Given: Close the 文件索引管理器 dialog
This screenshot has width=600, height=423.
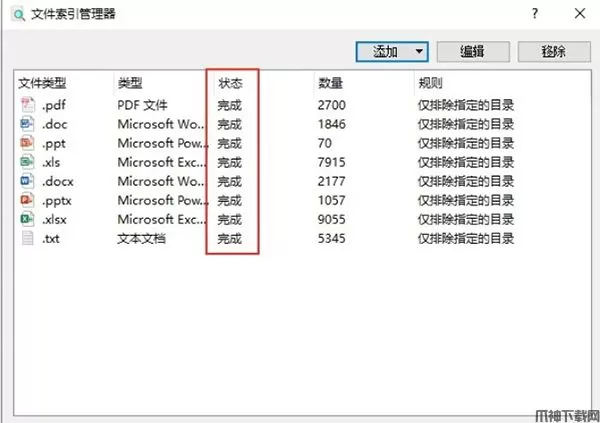Looking at the screenshot, I should coord(580,14).
